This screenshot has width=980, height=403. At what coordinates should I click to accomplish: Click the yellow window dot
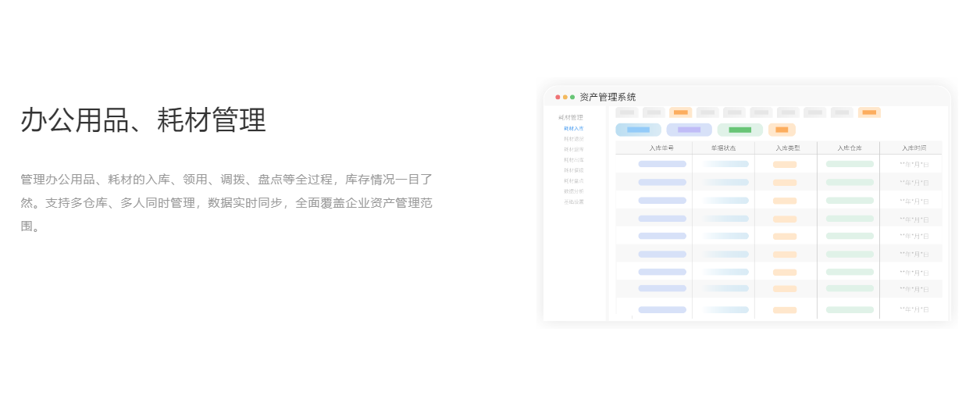point(565,98)
